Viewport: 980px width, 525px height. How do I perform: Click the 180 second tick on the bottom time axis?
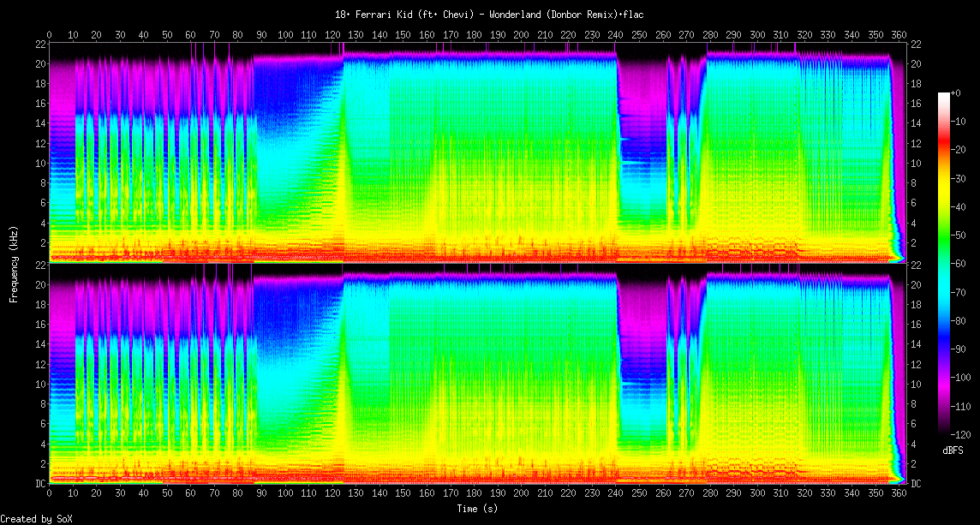click(x=474, y=494)
